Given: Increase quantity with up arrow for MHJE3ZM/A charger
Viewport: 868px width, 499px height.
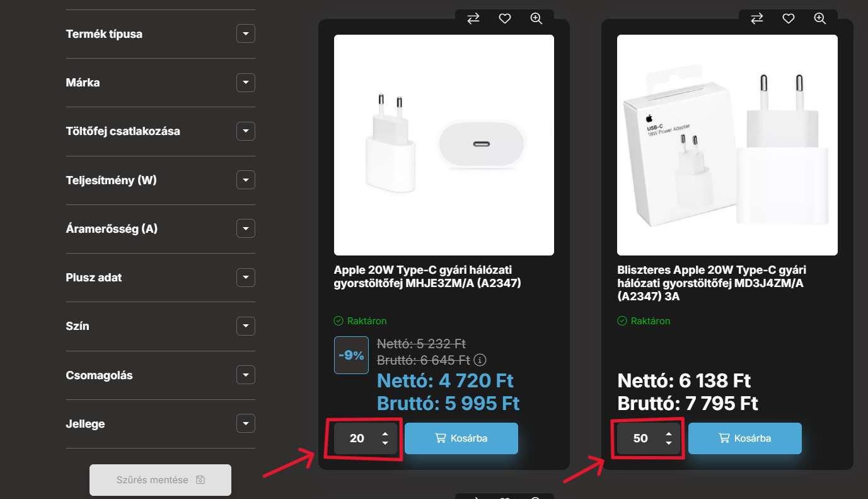Looking at the screenshot, I should click(x=385, y=434).
